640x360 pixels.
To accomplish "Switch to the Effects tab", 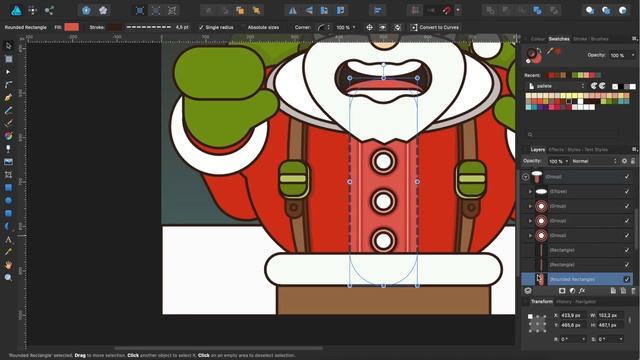I will (556, 150).
